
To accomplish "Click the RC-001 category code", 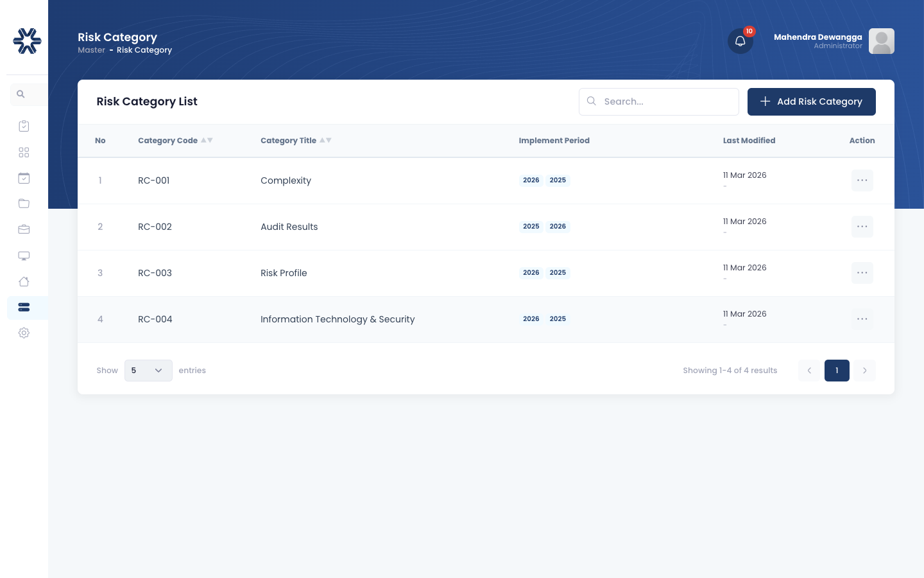I will tap(154, 180).
